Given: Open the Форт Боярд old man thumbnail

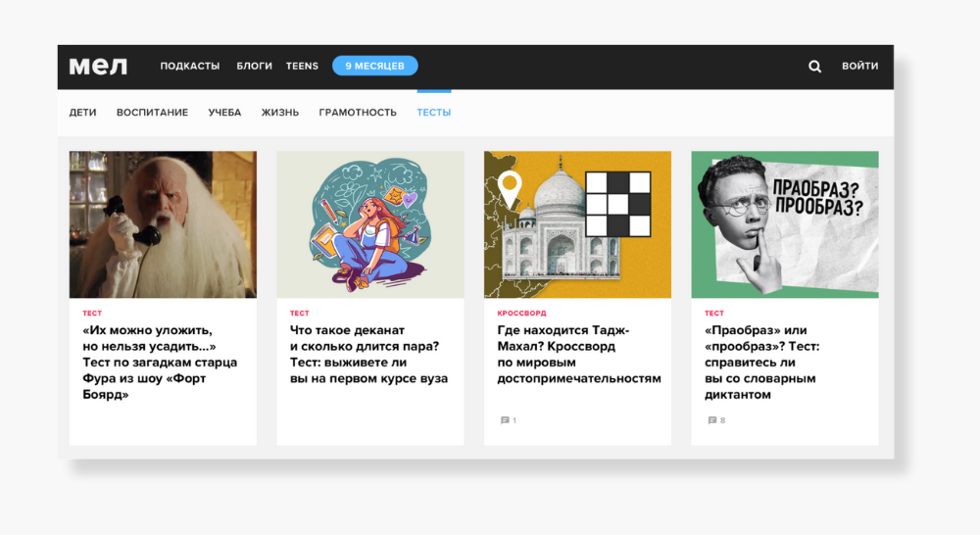Looking at the screenshot, I should point(163,224).
